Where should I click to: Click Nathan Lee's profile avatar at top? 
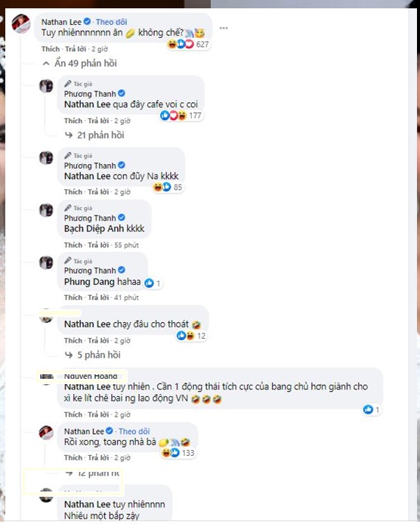click(21, 23)
